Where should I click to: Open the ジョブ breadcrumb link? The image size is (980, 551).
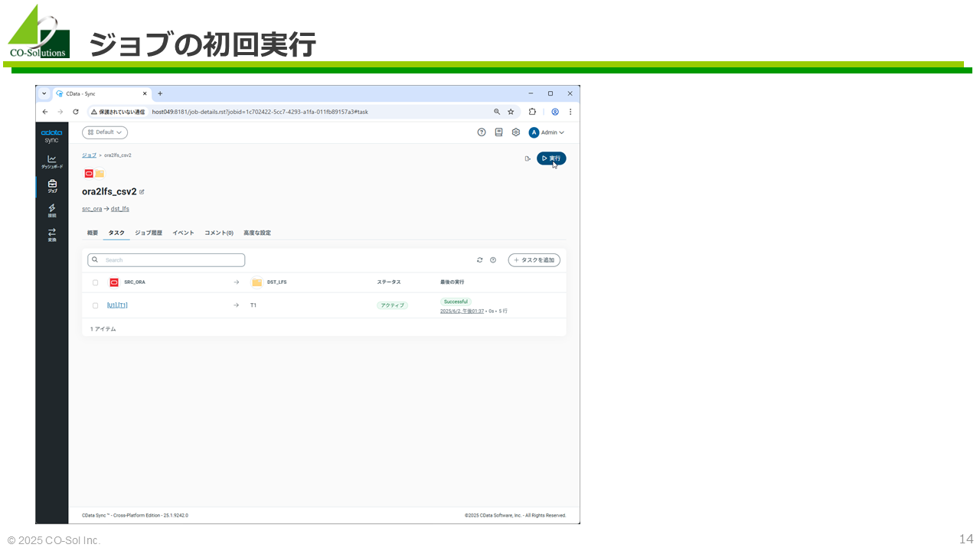pos(90,155)
